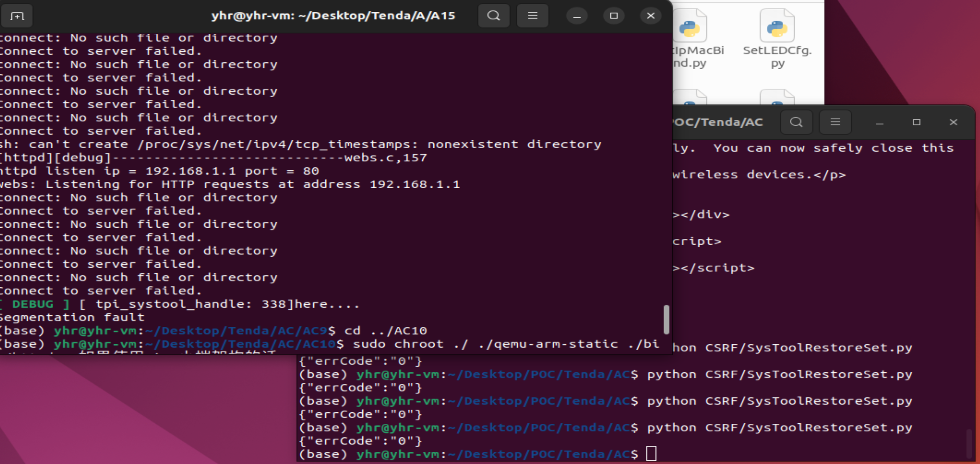Click search icon in A15 terminal
The width and height of the screenshot is (980, 464).
coord(493,16)
